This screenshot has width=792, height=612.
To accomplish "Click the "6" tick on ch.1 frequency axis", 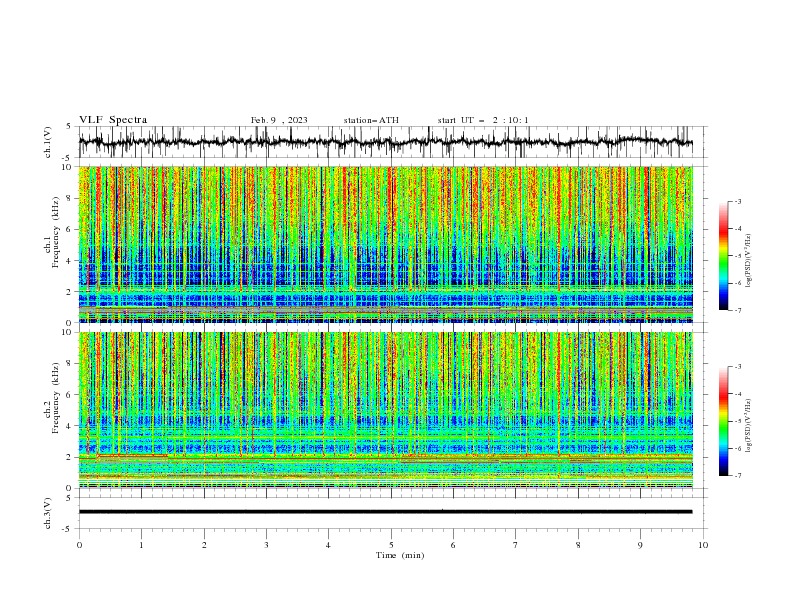I will [70, 229].
